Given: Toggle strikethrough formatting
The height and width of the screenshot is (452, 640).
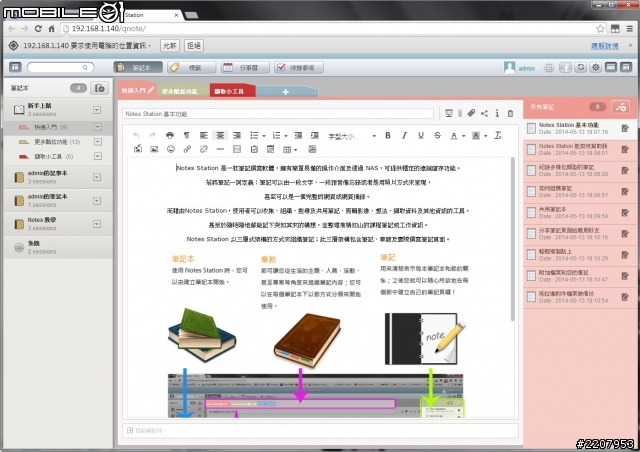Looking at the screenshot, I should click(x=437, y=135).
